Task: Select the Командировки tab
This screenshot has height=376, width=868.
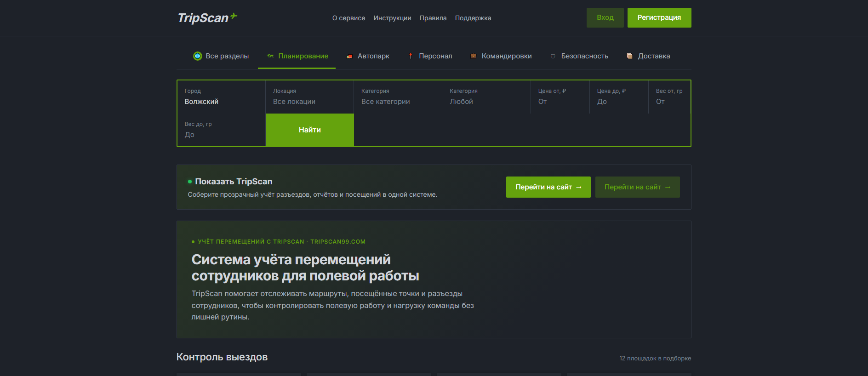Action: click(501, 56)
